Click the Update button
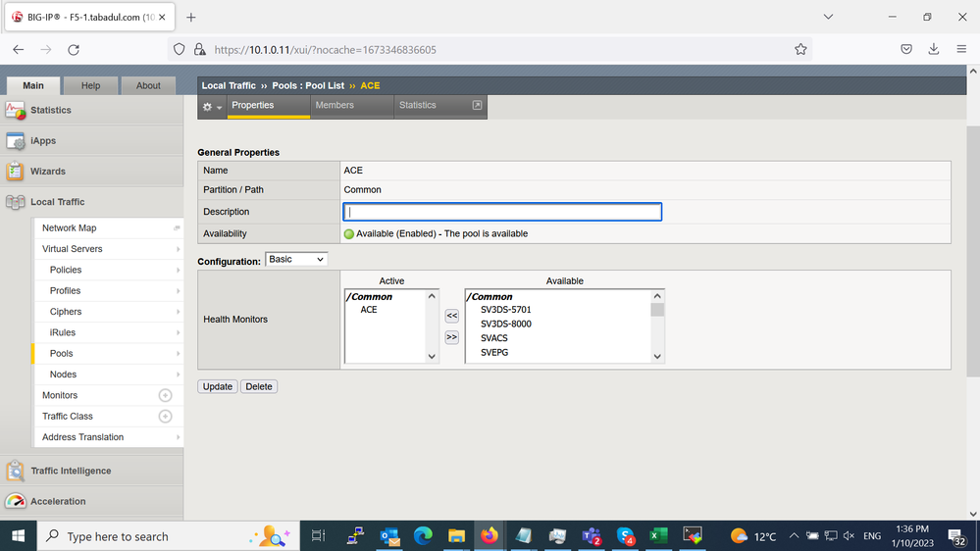 [x=217, y=386]
